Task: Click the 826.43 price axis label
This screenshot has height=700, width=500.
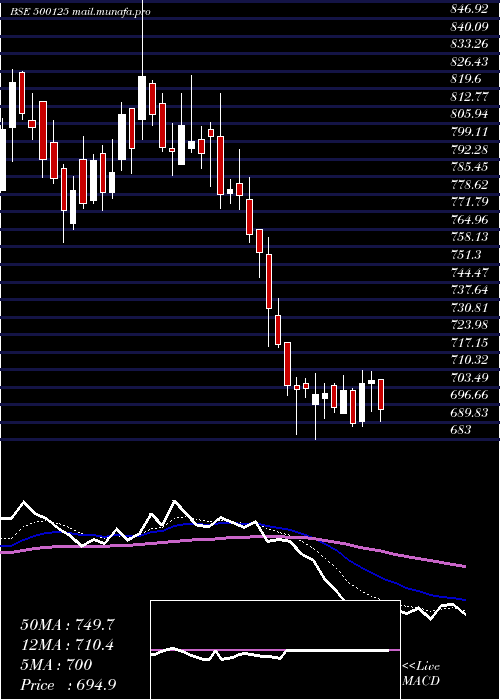Action: (469, 62)
